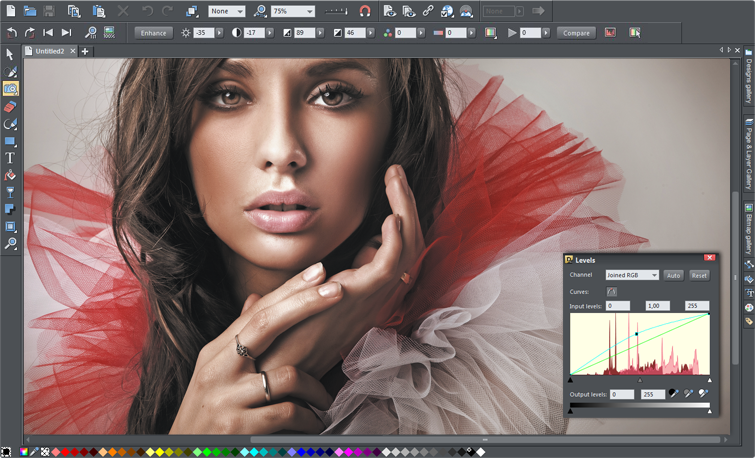Click the Compare button
Image resolution: width=755 pixels, height=458 pixels.
576,33
